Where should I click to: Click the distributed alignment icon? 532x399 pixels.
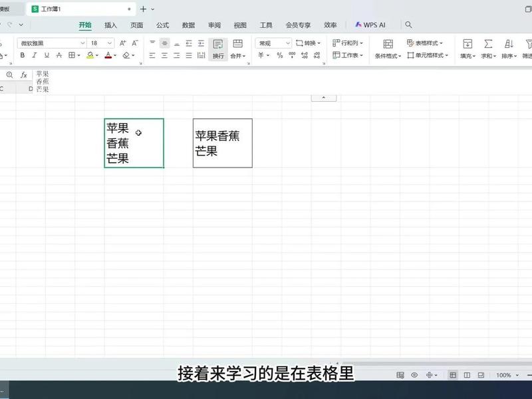201,55
